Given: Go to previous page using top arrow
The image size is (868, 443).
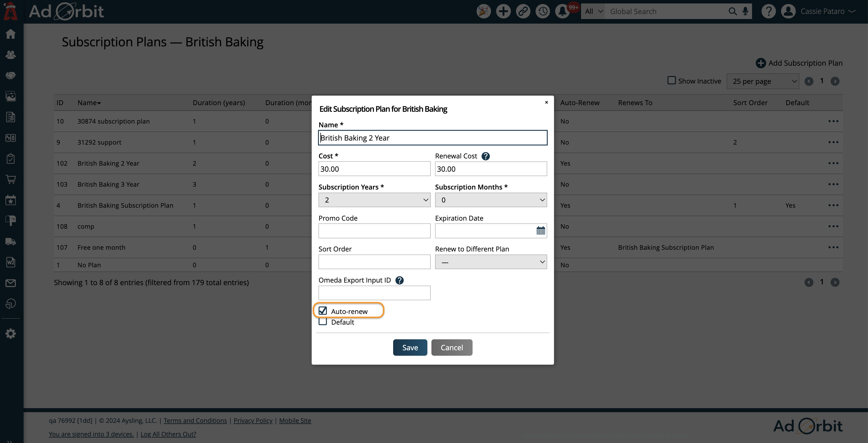Looking at the screenshot, I should [x=809, y=81].
